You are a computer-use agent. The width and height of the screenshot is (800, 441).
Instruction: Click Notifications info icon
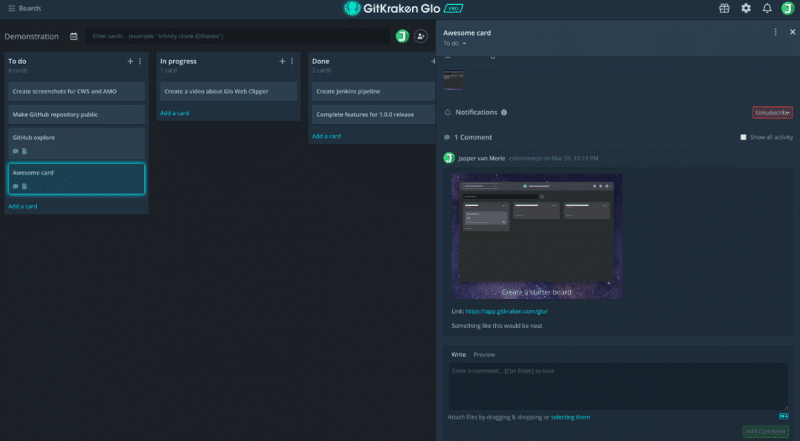click(x=504, y=112)
